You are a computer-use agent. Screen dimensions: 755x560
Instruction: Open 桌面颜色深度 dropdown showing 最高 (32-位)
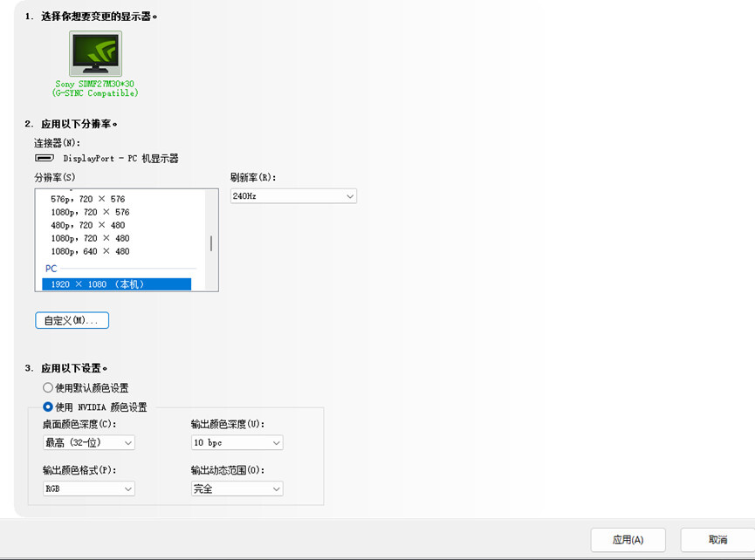click(x=89, y=442)
